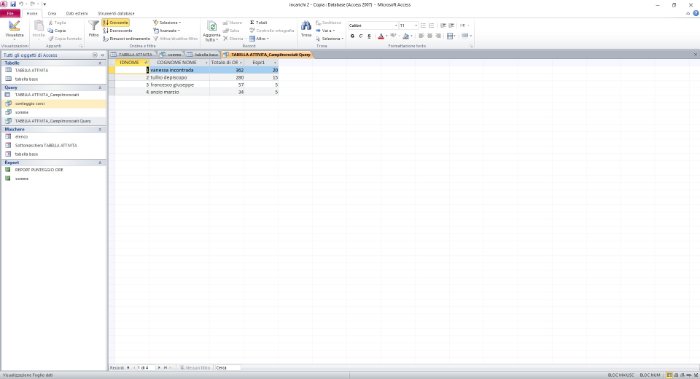Image resolution: width=700 pixels, height=379 pixels.
Task: Click the Totali sigma icon
Action: [252, 22]
